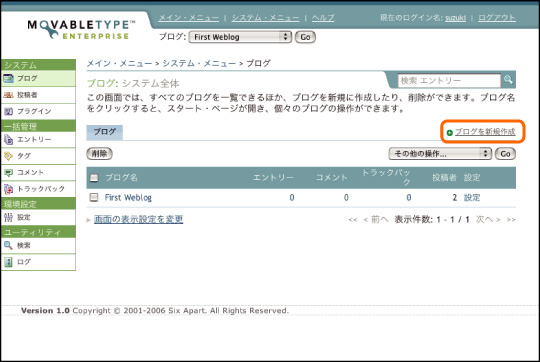Click the 設定 sliders icon in sidebar
This screenshot has width=540, height=362.
click(x=8, y=217)
